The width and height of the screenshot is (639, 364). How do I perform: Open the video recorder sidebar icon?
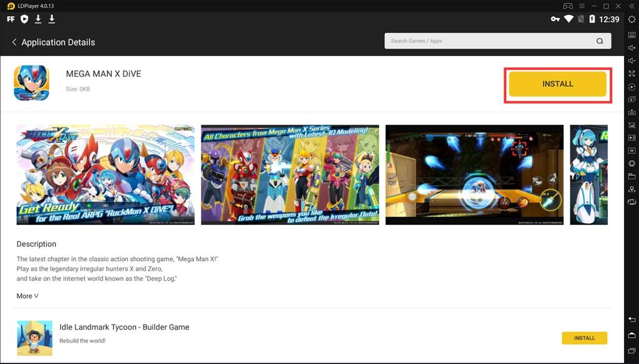click(x=632, y=138)
